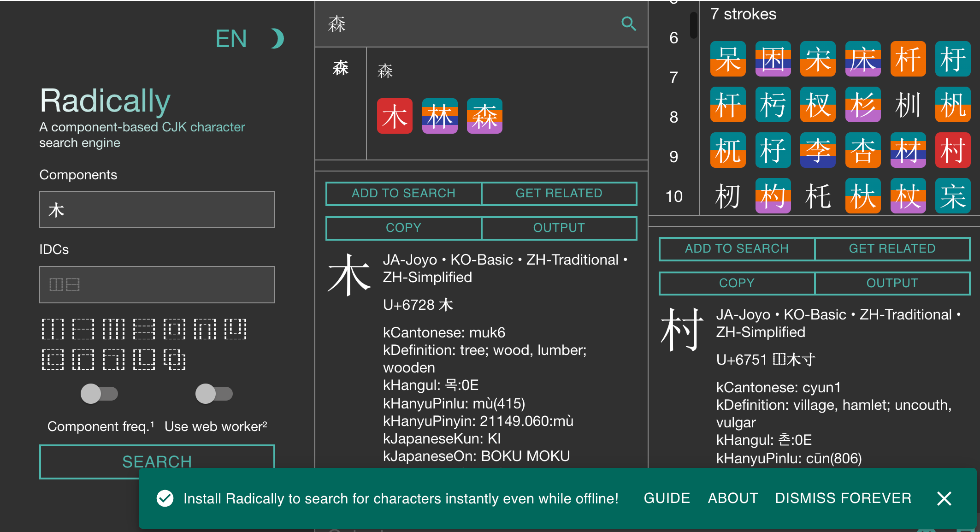The height and width of the screenshot is (532, 980).
Task: Select the 宲 character tile
Action: coord(953,196)
